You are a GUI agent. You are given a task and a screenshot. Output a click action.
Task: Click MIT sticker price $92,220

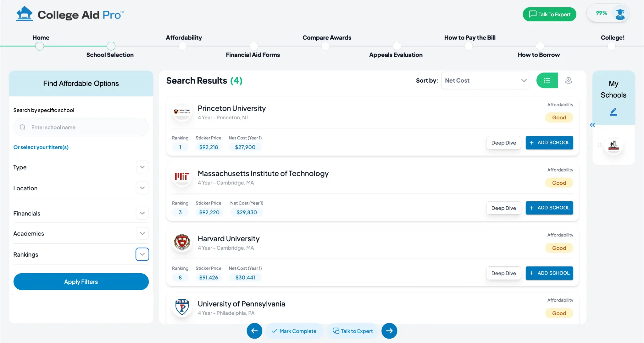click(x=209, y=212)
